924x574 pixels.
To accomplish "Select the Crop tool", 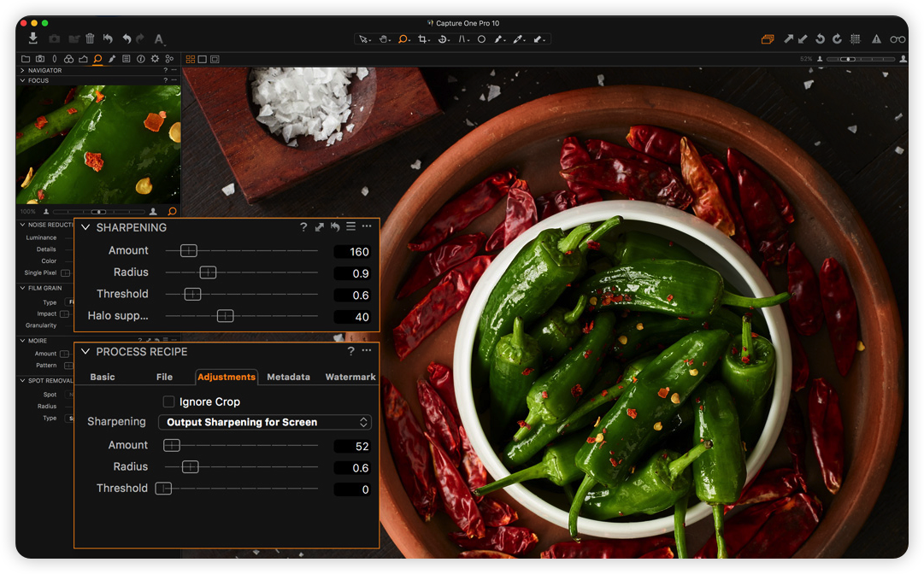I will 423,39.
